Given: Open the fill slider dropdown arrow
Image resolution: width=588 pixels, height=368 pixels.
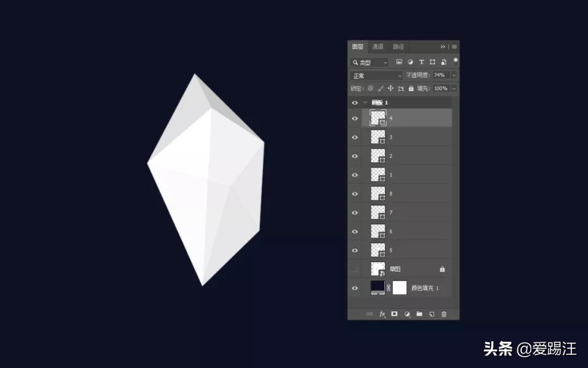Looking at the screenshot, I should pyautogui.click(x=454, y=89).
